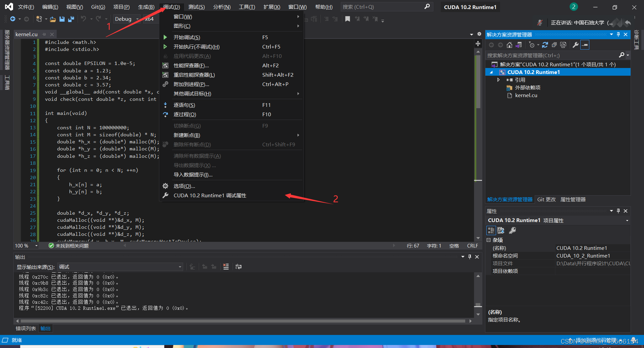Collapse the CUDA 10.2 Runtime1 project node
Image resolution: width=644 pixels, height=348 pixels.
(492, 72)
